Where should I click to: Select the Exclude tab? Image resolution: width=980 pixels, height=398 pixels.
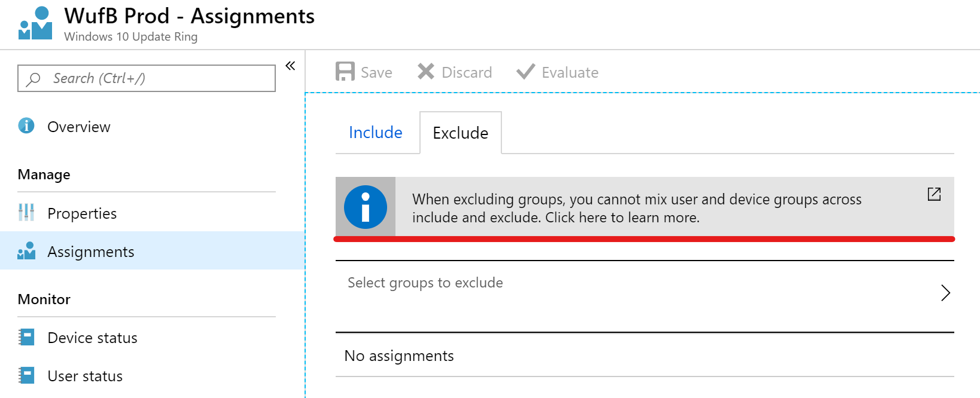tap(461, 133)
